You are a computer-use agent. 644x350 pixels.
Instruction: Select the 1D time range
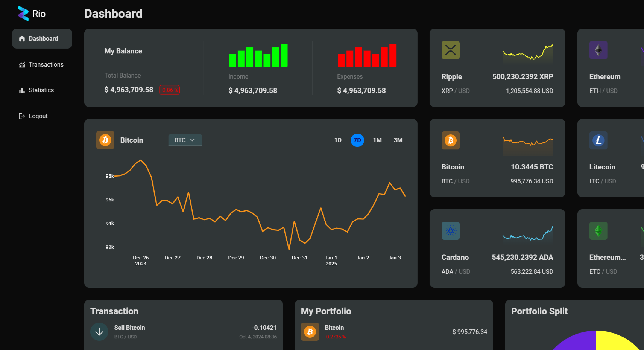tap(338, 140)
